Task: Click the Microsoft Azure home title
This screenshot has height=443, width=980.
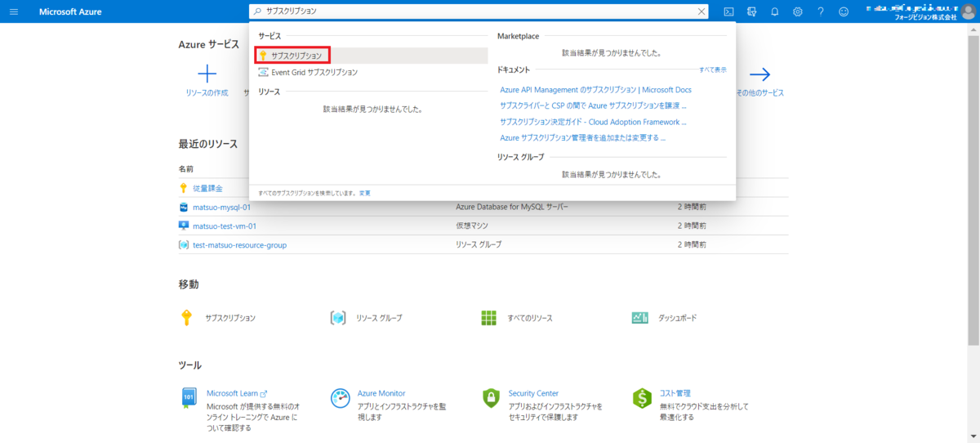Action: tap(70, 11)
